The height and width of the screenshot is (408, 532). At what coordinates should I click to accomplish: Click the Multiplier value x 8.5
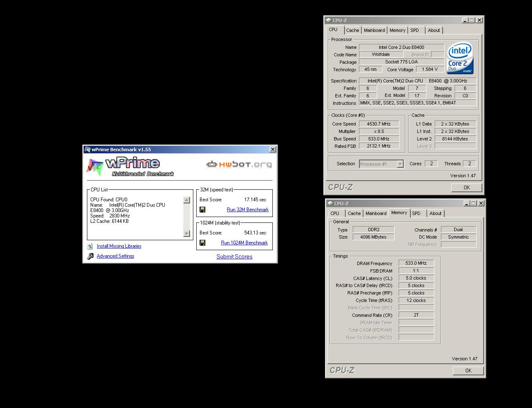click(x=379, y=131)
